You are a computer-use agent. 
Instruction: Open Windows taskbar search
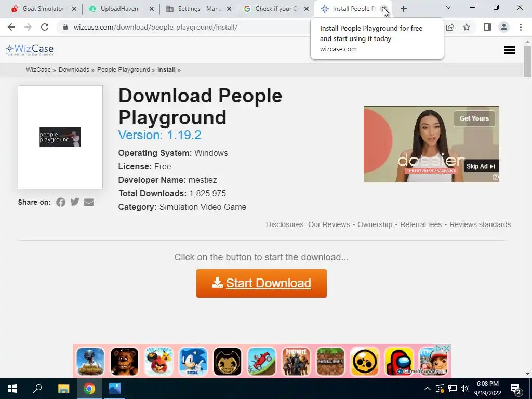tap(37, 389)
